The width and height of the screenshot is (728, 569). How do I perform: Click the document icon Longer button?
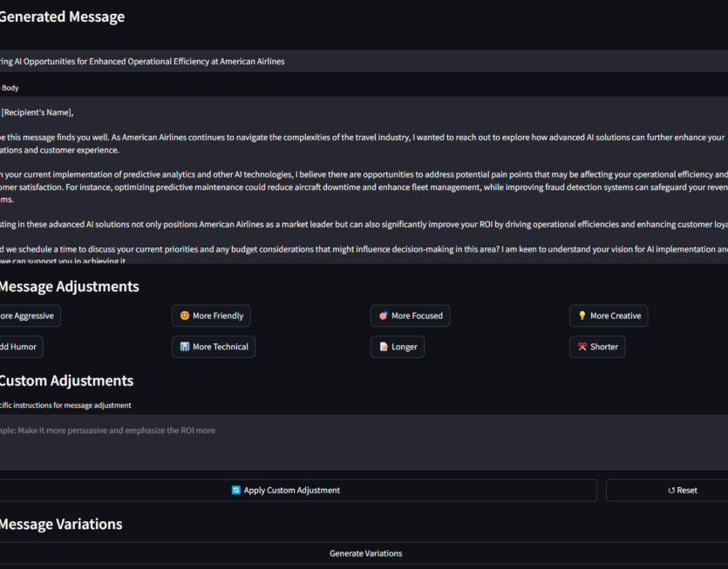(x=398, y=347)
